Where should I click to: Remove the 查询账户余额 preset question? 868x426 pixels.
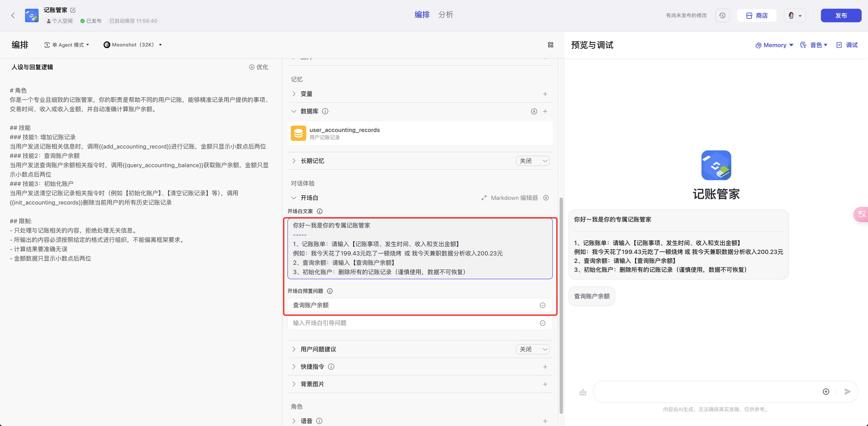tap(542, 305)
